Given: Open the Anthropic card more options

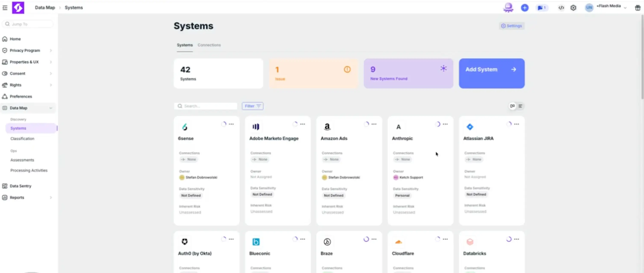Looking at the screenshot, I should 445,124.
